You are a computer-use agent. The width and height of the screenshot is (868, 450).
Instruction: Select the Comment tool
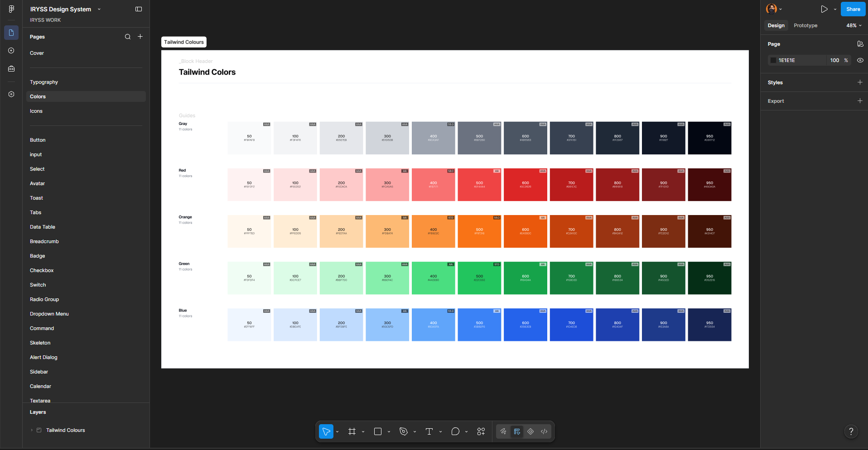[x=455, y=431]
